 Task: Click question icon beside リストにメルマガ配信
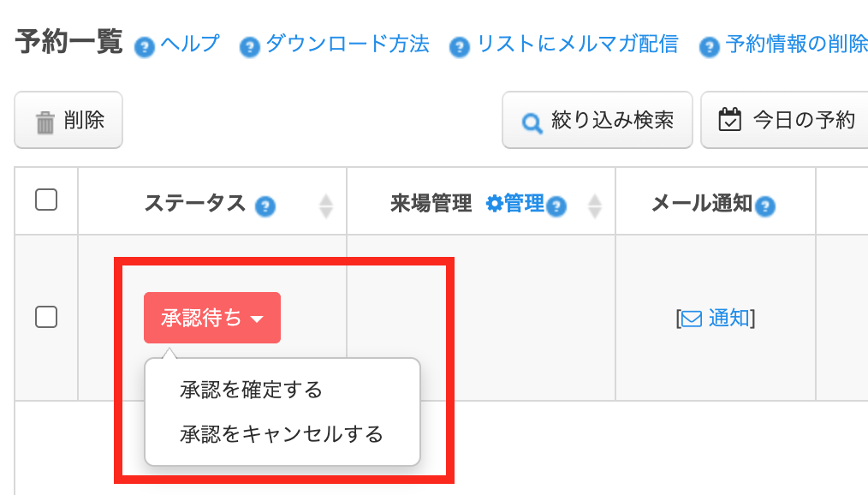[460, 47]
